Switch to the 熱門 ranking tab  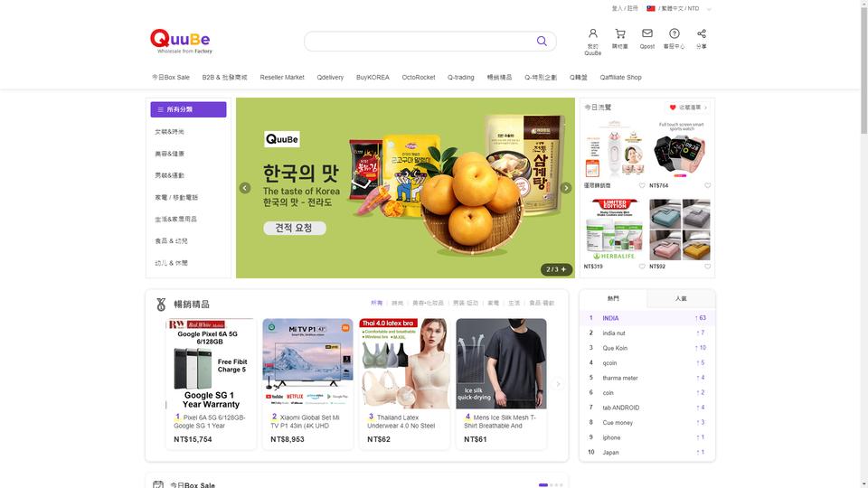click(x=613, y=299)
